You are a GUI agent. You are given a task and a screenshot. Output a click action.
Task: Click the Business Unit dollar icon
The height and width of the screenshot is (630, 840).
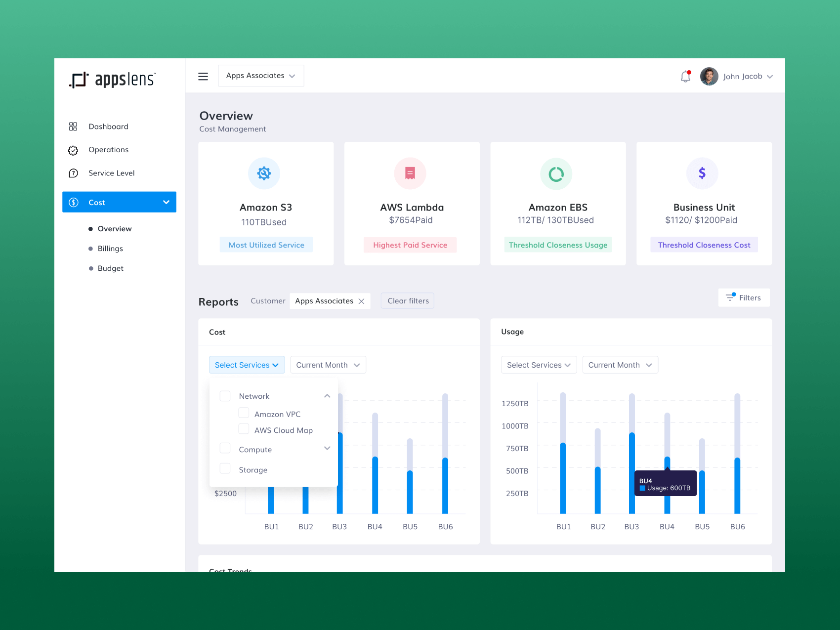point(702,173)
